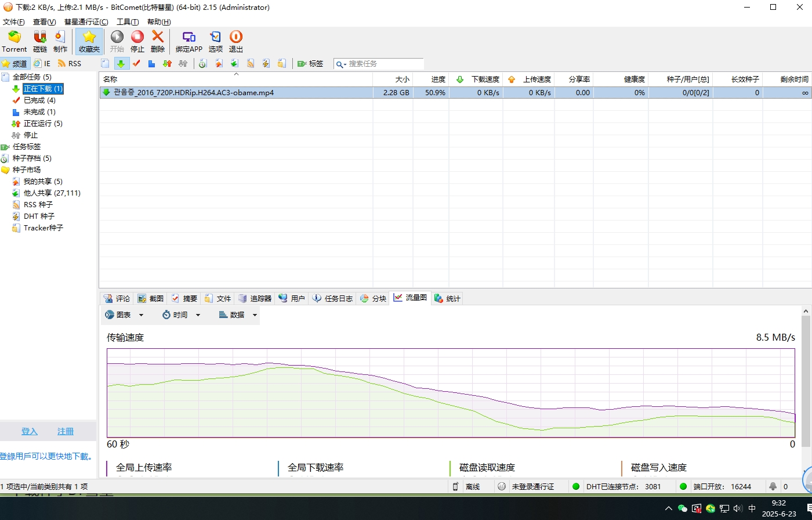
Task: Click the 标签 tag button in filter bar
Action: coord(310,63)
